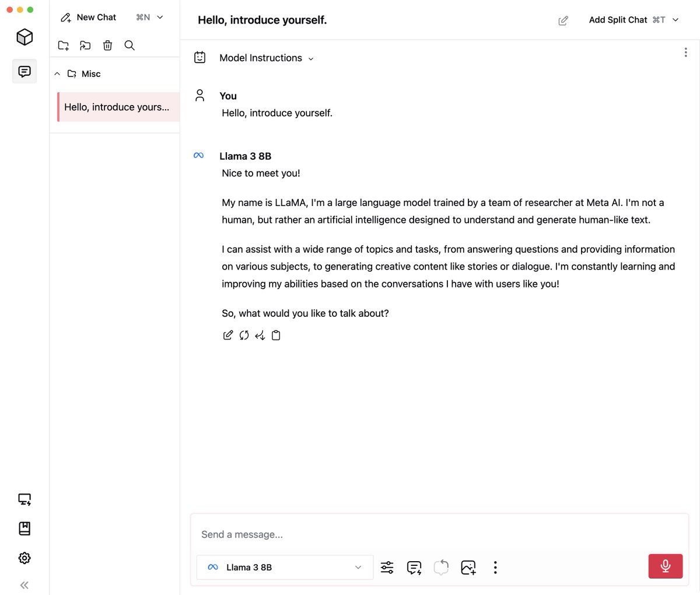Open Add Split Chat chevron dropdown
The width and height of the screenshot is (700, 595).
[x=675, y=20]
